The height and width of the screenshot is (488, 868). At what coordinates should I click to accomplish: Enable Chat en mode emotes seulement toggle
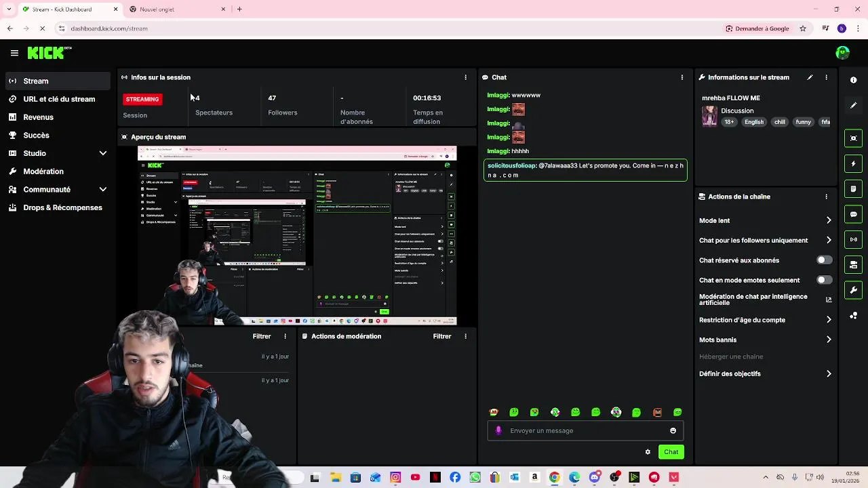[x=824, y=280]
